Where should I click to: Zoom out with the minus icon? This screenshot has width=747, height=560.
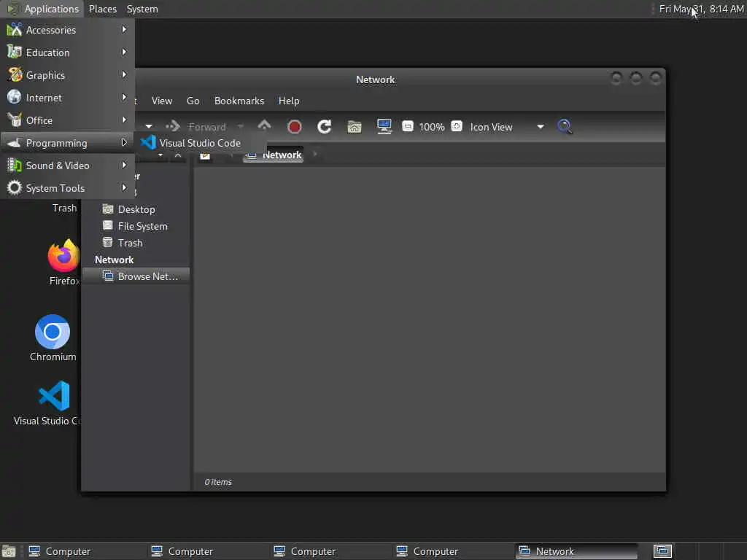coord(408,127)
